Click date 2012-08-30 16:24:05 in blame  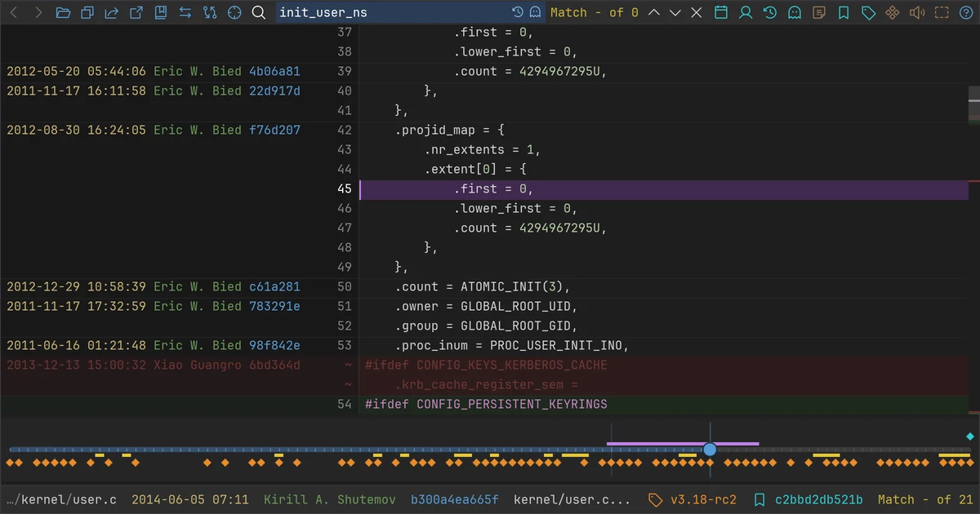(x=77, y=130)
